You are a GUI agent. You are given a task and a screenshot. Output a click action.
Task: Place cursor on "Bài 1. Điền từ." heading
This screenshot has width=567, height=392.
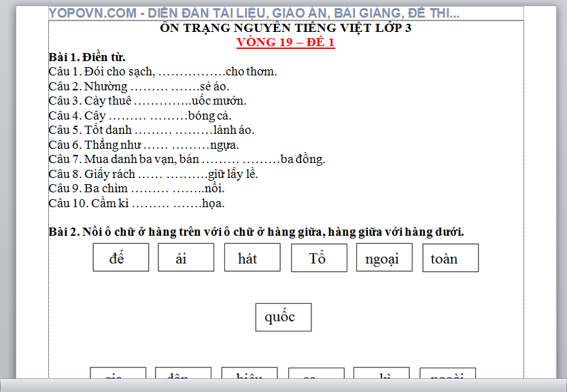(87, 57)
